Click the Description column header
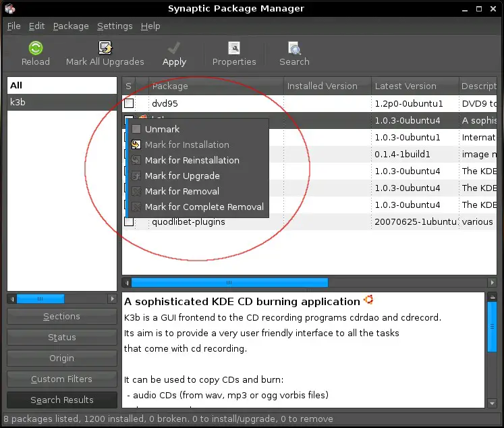The width and height of the screenshot is (504, 428). tap(478, 86)
